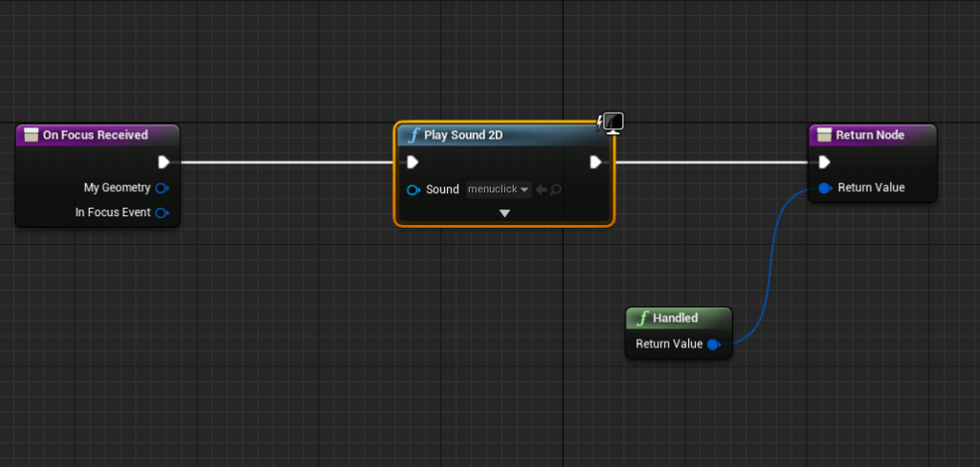
Task: Click Play Sound 2D execution output pin
Action: 595,162
